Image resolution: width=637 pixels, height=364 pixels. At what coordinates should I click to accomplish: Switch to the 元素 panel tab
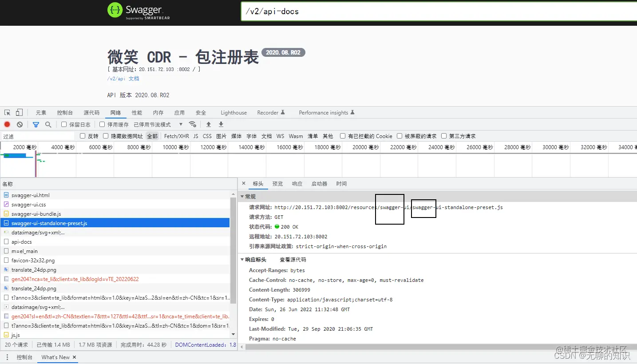41,113
